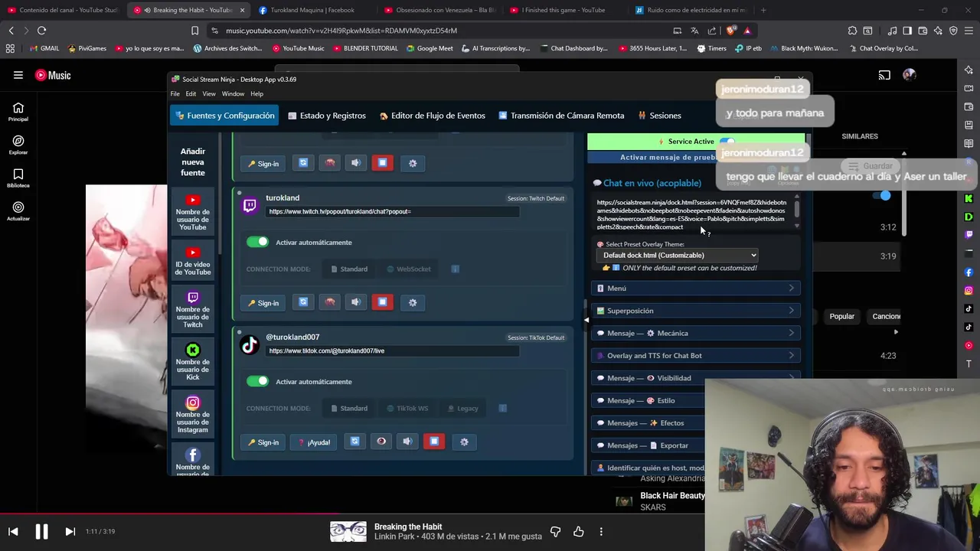This screenshot has width=980, height=551.
Task: Click the Twitch popout chat URL field
Action: point(393,212)
